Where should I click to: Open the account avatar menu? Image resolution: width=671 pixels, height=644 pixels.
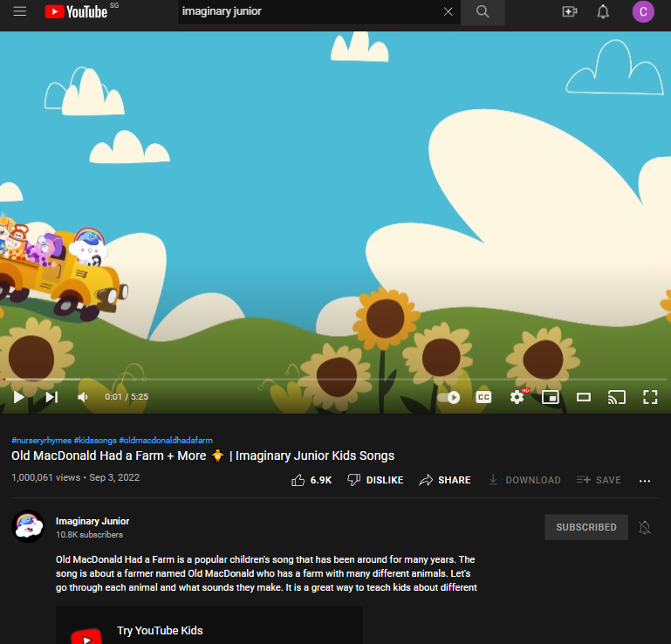point(643,11)
